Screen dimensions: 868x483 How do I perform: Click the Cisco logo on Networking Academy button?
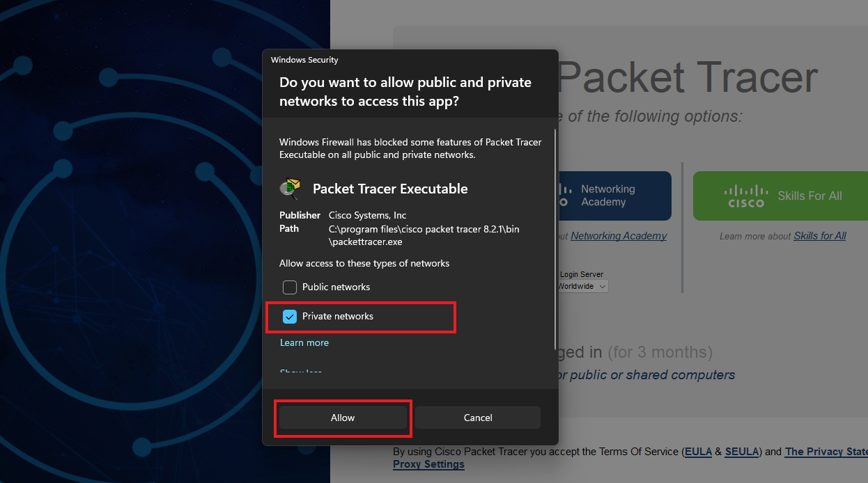click(564, 196)
